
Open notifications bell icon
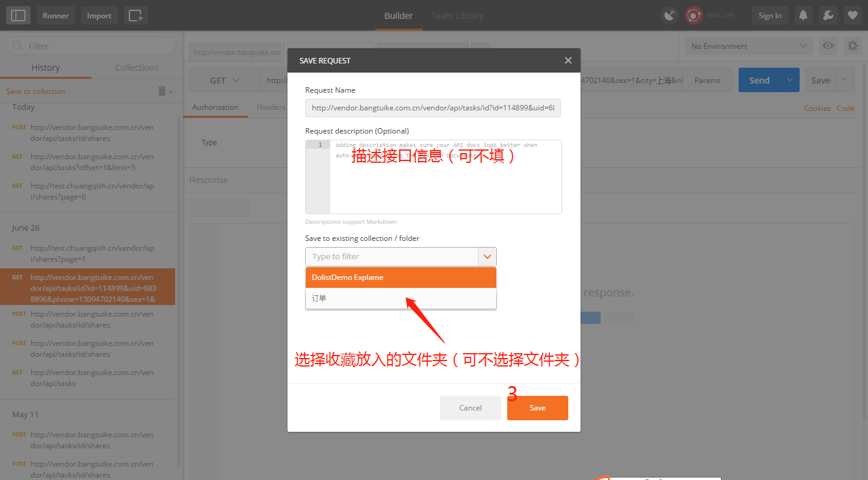tap(803, 15)
